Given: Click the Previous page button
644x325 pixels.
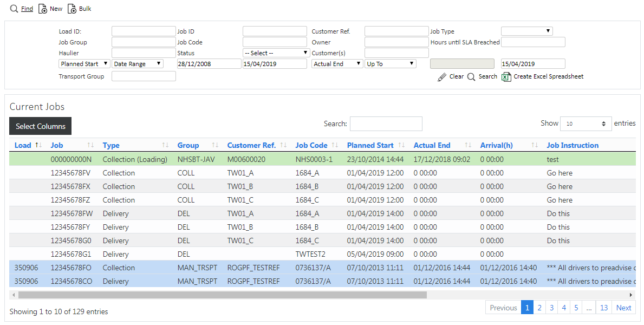Looking at the screenshot, I should (503, 308).
